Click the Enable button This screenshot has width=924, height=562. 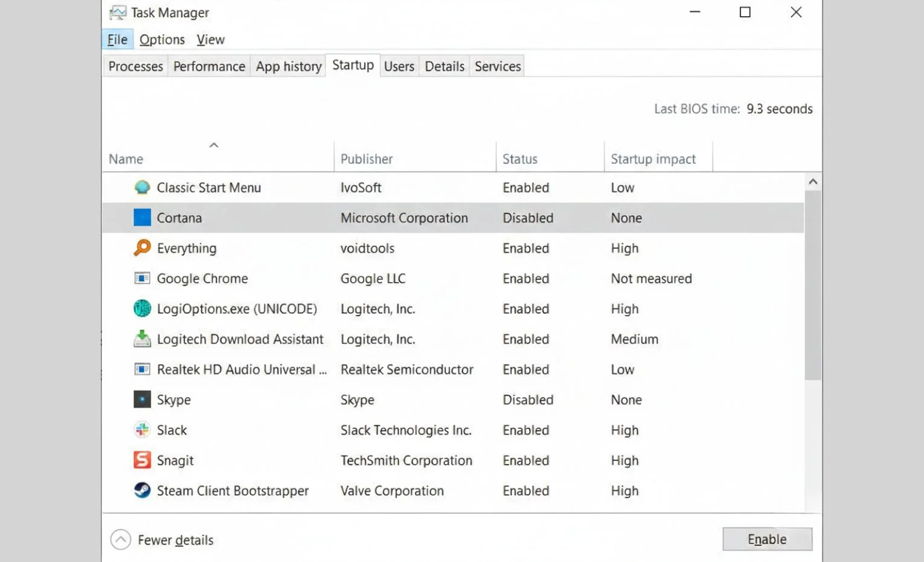[x=767, y=539]
